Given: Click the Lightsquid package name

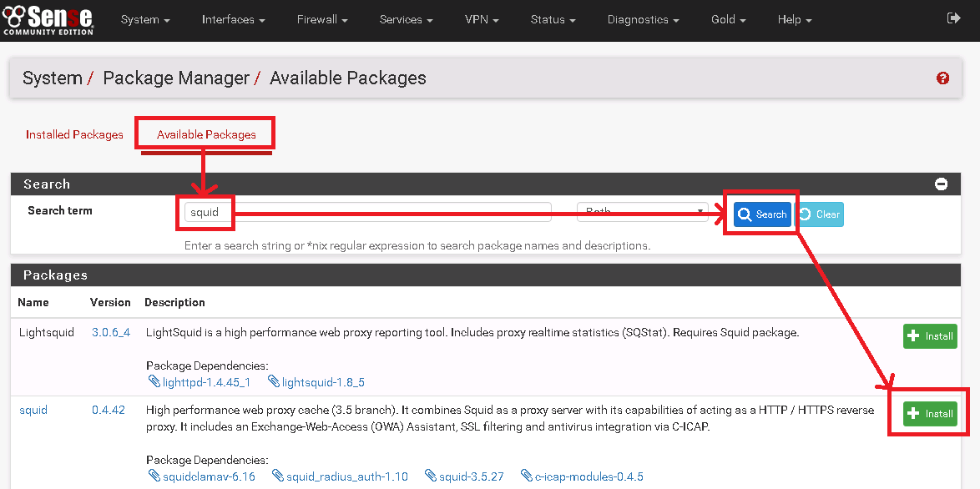Looking at the screenshot, I should pyautogui.click(x=46, y=332).
